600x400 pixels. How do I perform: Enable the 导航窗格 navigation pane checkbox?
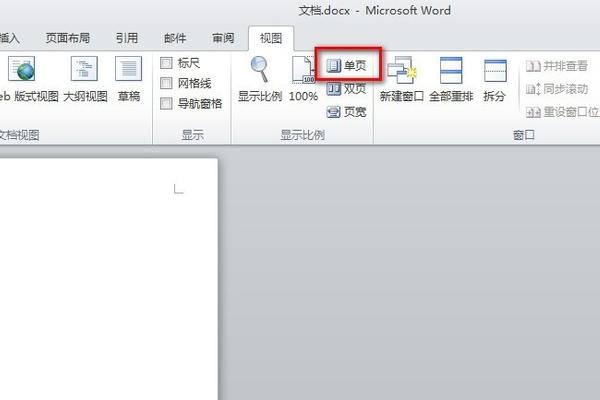click(x=166, y=103)
